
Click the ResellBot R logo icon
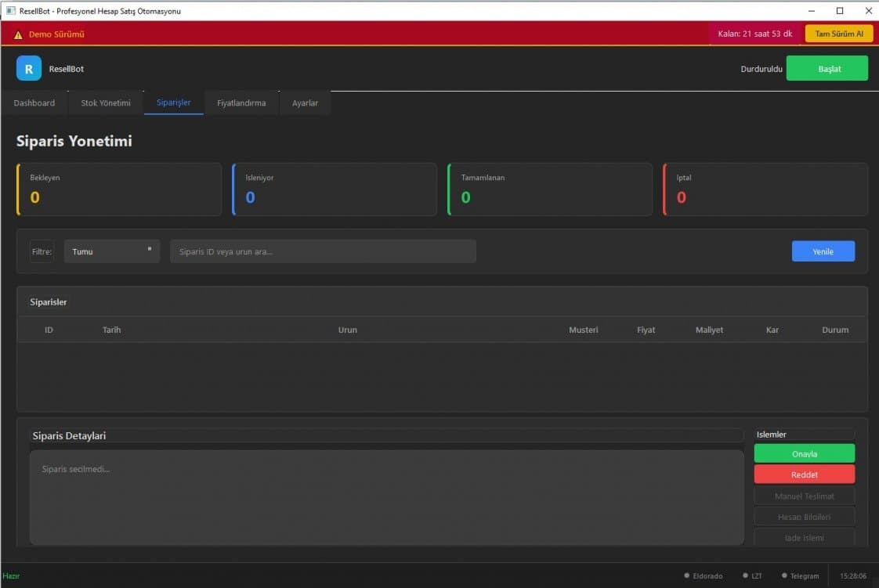point(28,68)
